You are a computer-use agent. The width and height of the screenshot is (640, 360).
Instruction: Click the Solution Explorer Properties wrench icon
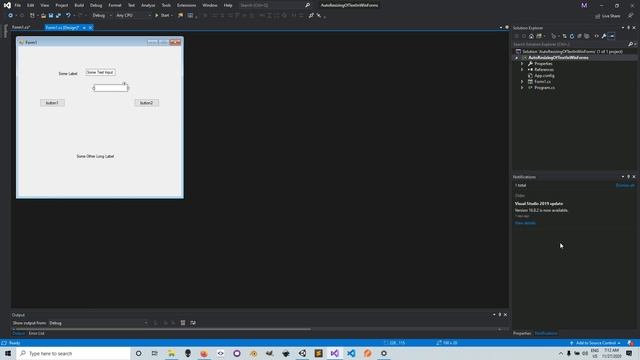click(x=604, y=36)
